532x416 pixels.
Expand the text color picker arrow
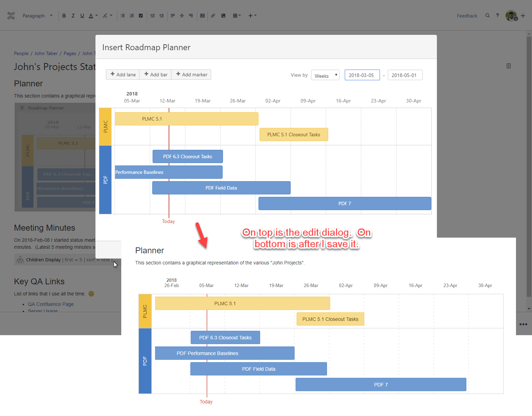97,16
